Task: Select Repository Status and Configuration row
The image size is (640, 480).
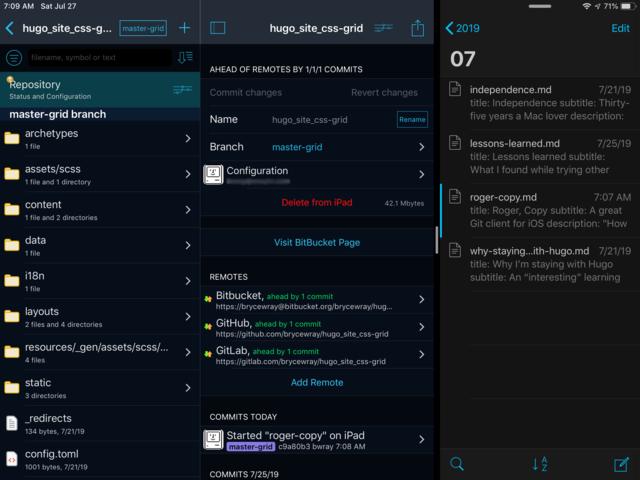Action: tap(100, 90)
